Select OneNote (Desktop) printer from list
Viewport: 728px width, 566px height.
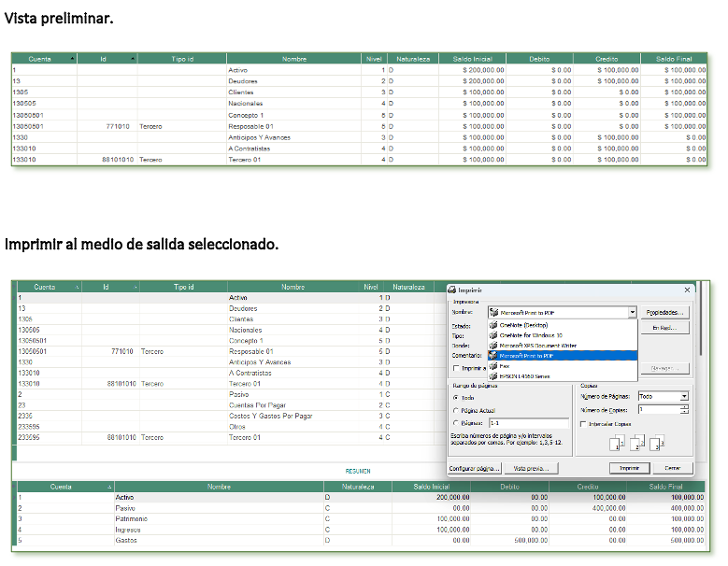[524, 325]
